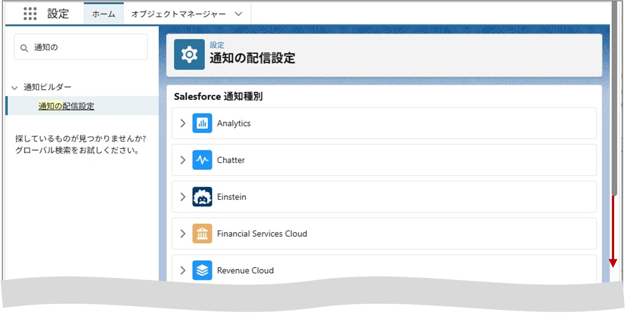This screenshot has height=314, width=644.
Task: Click the setup gear icon in page header
Action: (x=189, y=55)
